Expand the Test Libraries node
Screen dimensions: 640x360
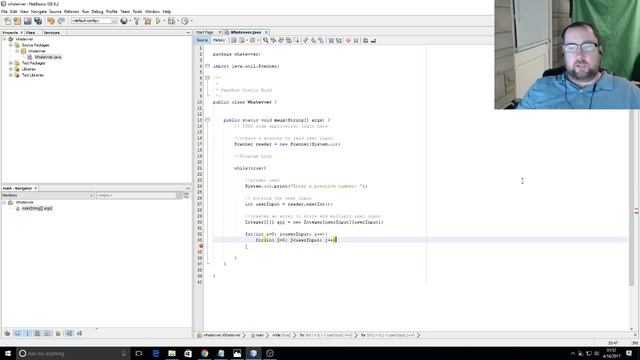(11, 75)
